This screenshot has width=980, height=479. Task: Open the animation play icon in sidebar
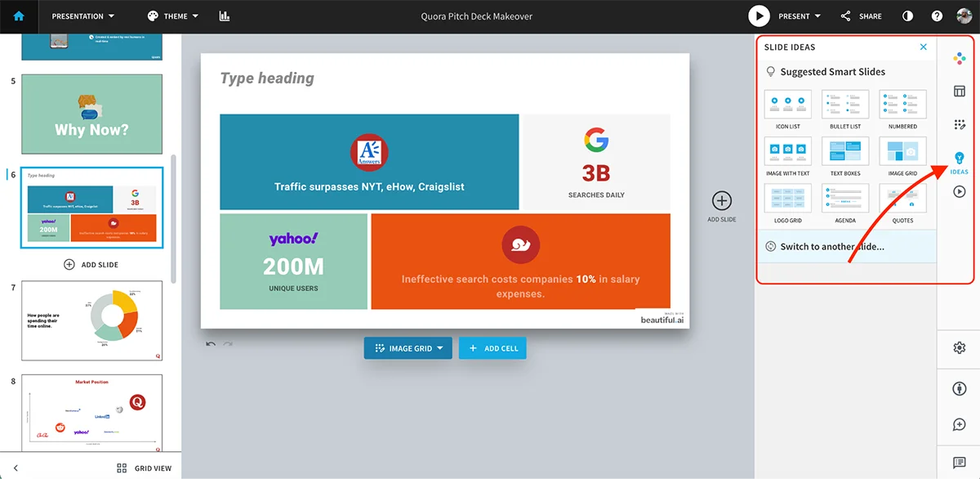click(960, 191)
